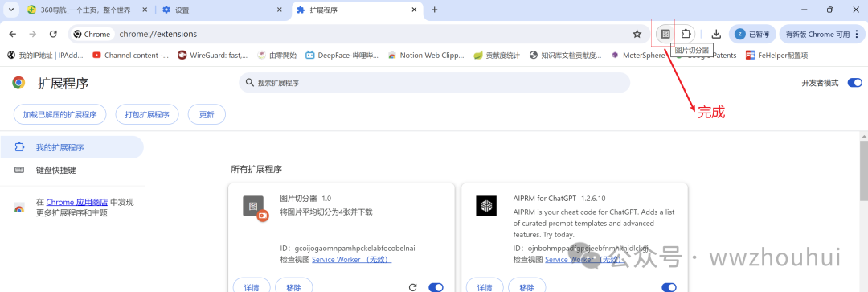
Task: Open the Chrome three-dot menu
Action: [x=857, y=34]
